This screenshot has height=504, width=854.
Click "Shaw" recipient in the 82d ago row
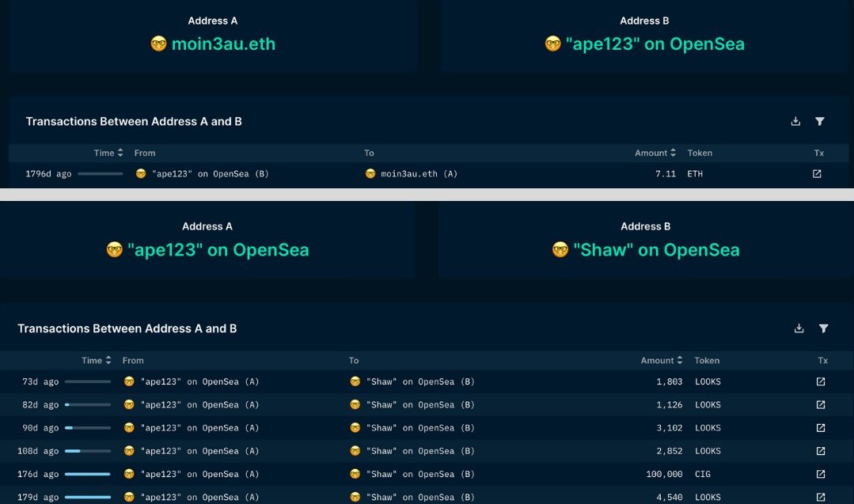(419, 405)
